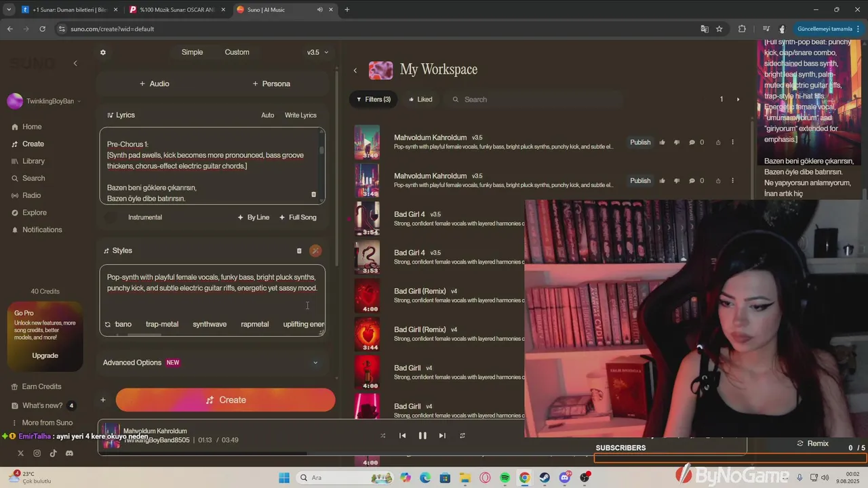Choose Full Song lyric generation
The width and height of the screenshot is (868, 488).
pyautogui.click(x=298, y=218)
